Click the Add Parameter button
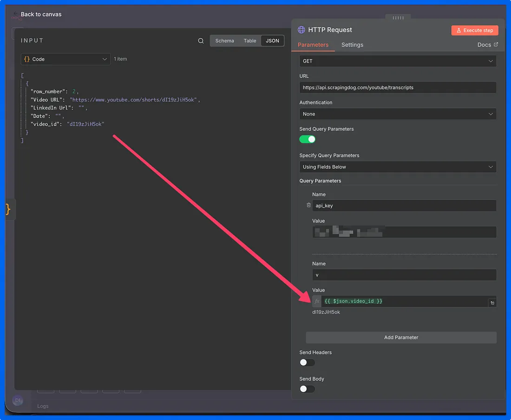511x420 pixels. (x=401, y=337)
